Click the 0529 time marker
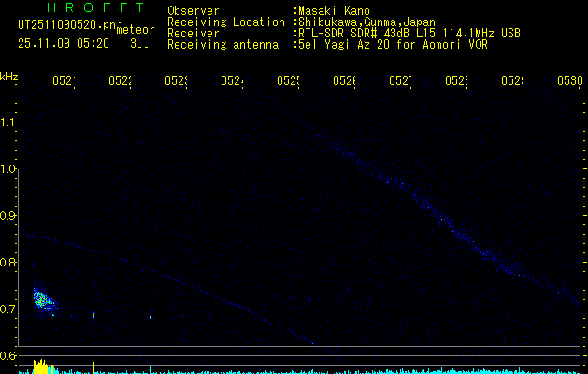588x374 pixels. (x=512, y=80)
